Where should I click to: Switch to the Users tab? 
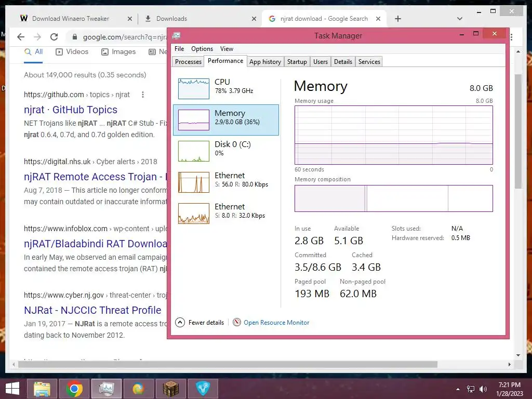[x=320, y=62]
